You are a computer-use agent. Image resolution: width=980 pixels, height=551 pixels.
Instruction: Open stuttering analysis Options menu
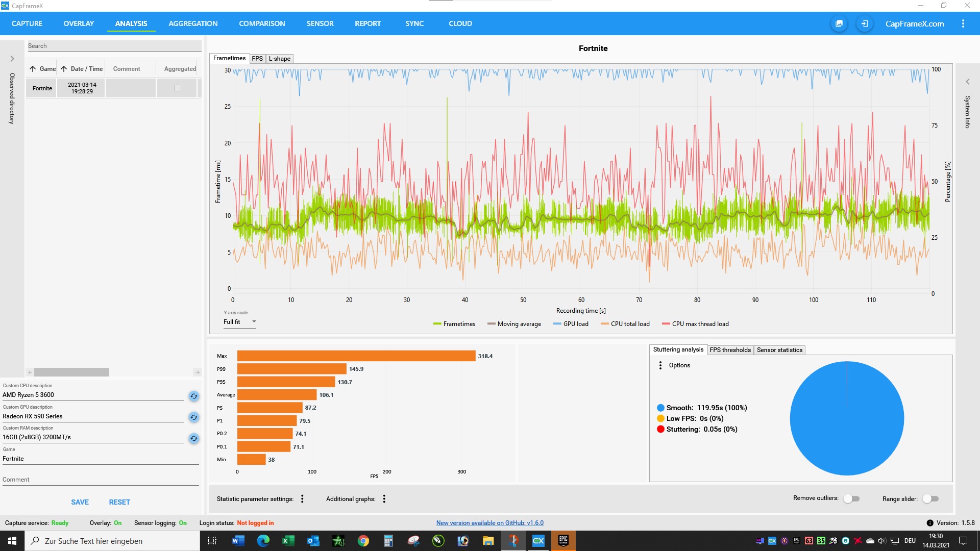[x=660, y=365]
